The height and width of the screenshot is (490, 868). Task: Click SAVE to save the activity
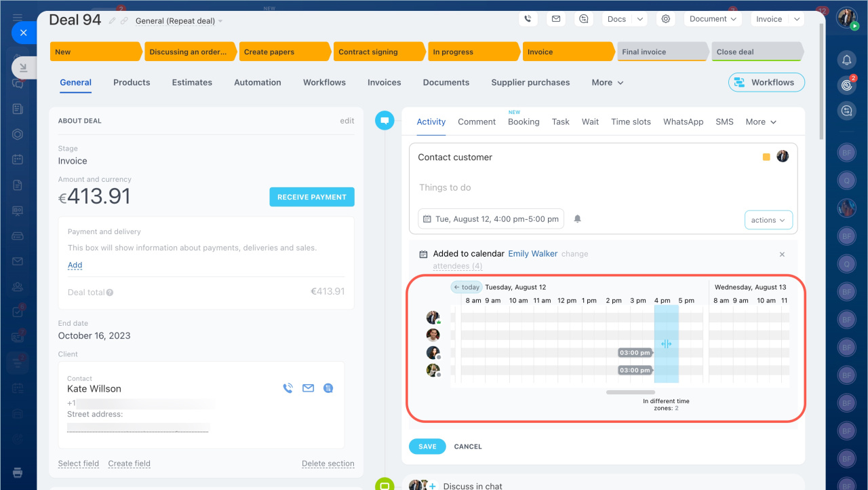[427, 447]
